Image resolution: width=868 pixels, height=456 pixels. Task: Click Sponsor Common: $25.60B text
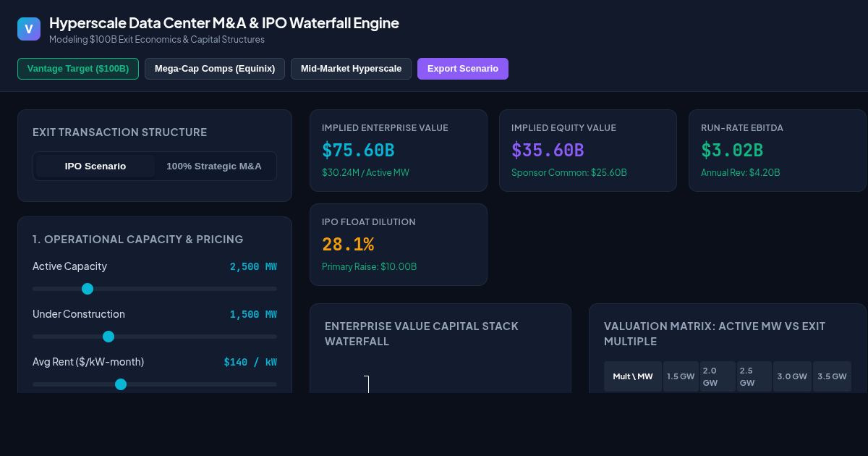[569, 173]
